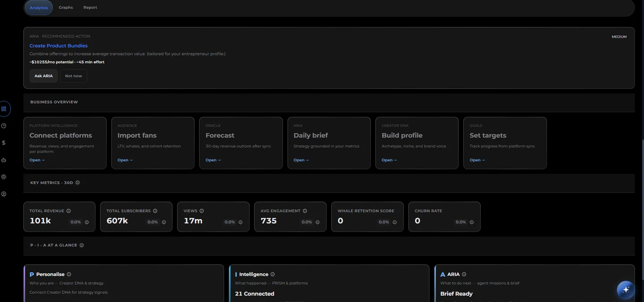This screenshot has width=644, height=302.
Task: Click info icon beside Intelligence heading
Action: (273, 274)
